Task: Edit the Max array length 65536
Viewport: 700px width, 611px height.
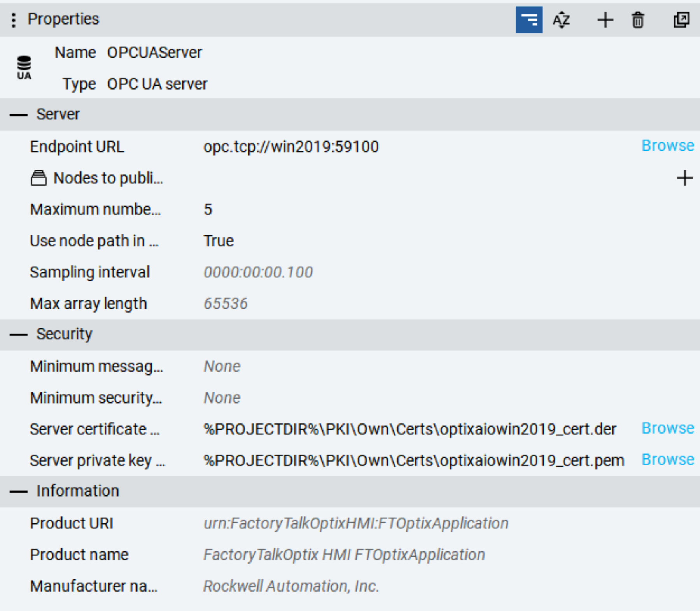Action: [x=226, y=304]
